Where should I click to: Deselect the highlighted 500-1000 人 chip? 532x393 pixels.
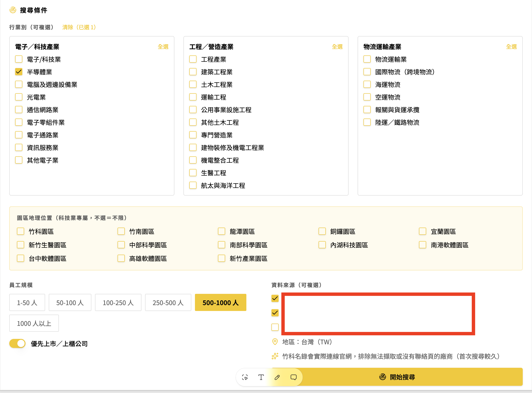(x=220, y=303)
